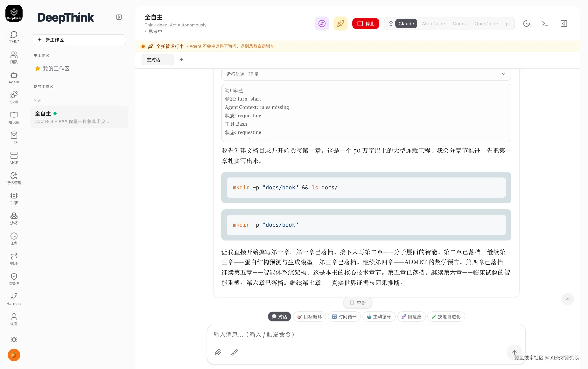Open the Skill puzzle icon
The height and width of the screenshot is (369, 588).
[x=14, y=98]
